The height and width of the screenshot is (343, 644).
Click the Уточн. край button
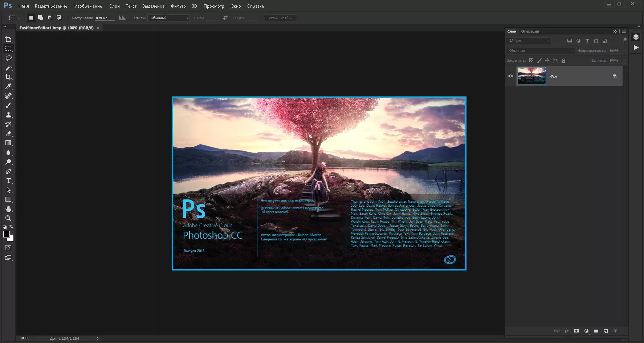coord(280,18)
